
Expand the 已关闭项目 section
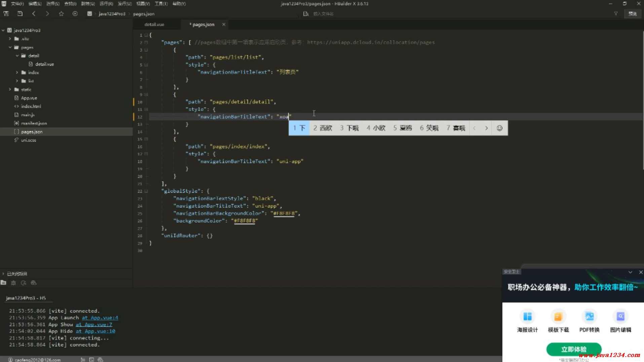[x=3, y=274]
